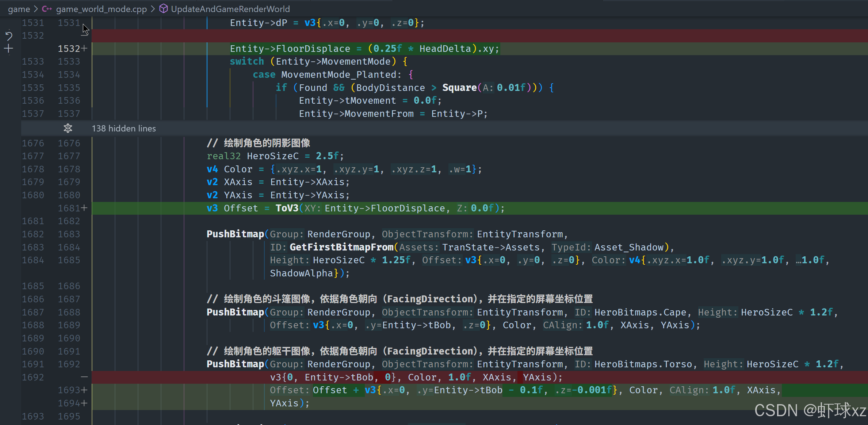Click the GetFirstBitmapFrom function name
The width and height of the screenshot is (868, 425).
click(x=341, y=247)
